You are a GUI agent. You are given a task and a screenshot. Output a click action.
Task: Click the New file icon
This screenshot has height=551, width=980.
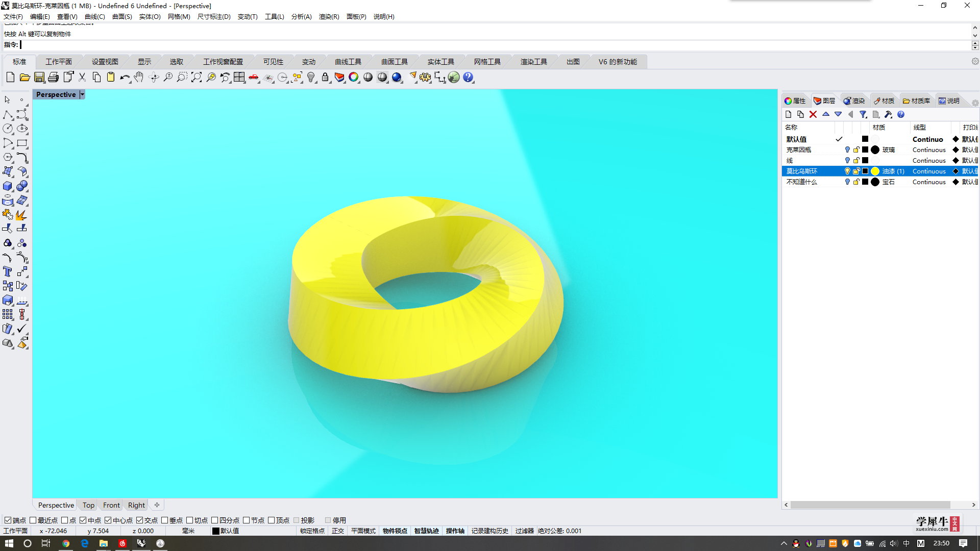10,78
